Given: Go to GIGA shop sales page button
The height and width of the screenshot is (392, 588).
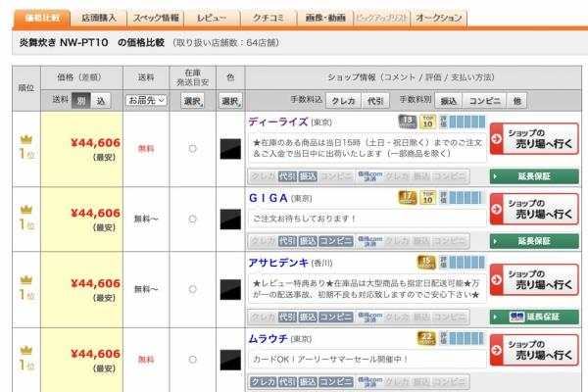Looking at the screenshot, I should click(534, 209).
